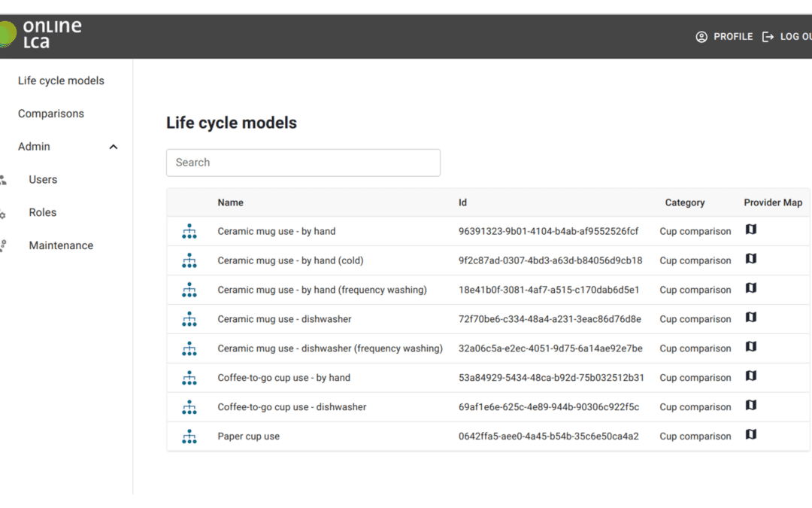Click the log out arrow icon
812x508 pixels.
pyautogui.click(x=768, y=37)
